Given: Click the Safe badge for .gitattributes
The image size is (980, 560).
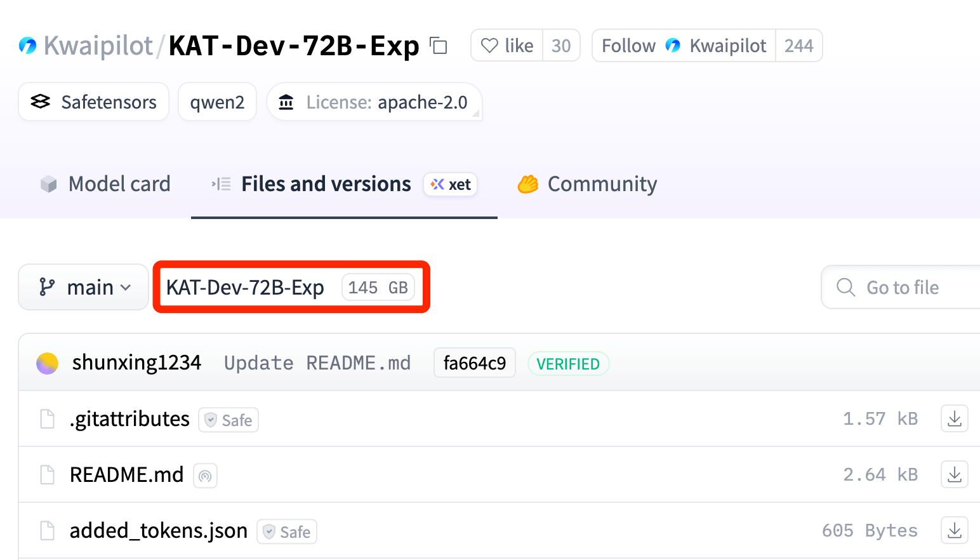Looking at the screenshot, I should 228,420.
